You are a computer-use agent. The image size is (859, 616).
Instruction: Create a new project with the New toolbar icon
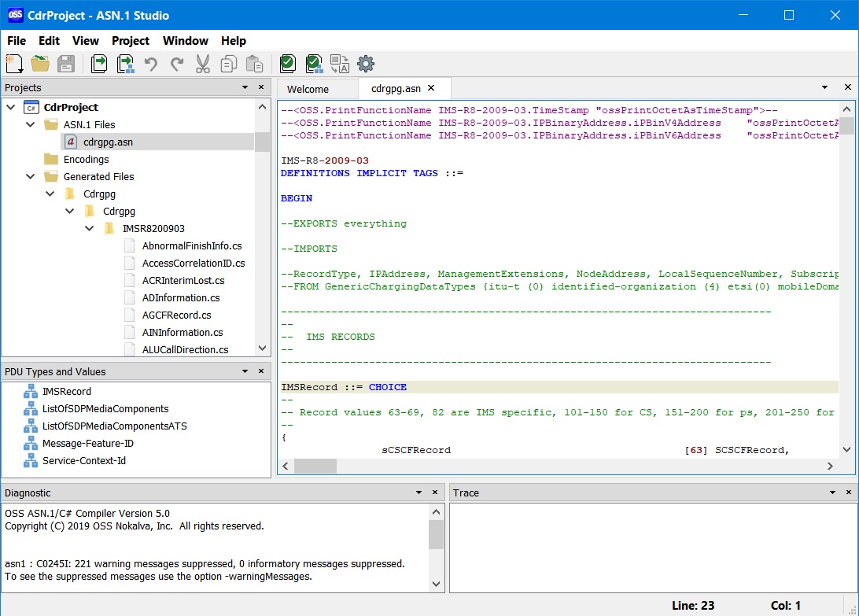[14, 64]
